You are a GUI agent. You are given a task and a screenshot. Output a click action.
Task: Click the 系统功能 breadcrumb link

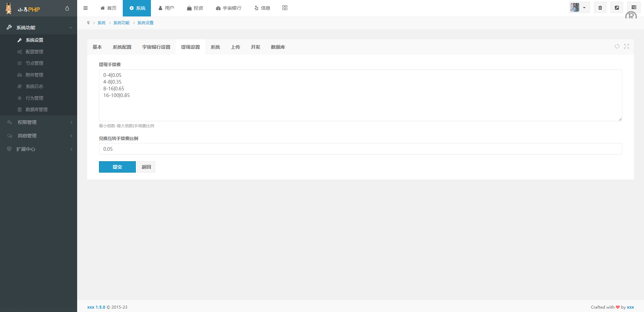point(121,23)
